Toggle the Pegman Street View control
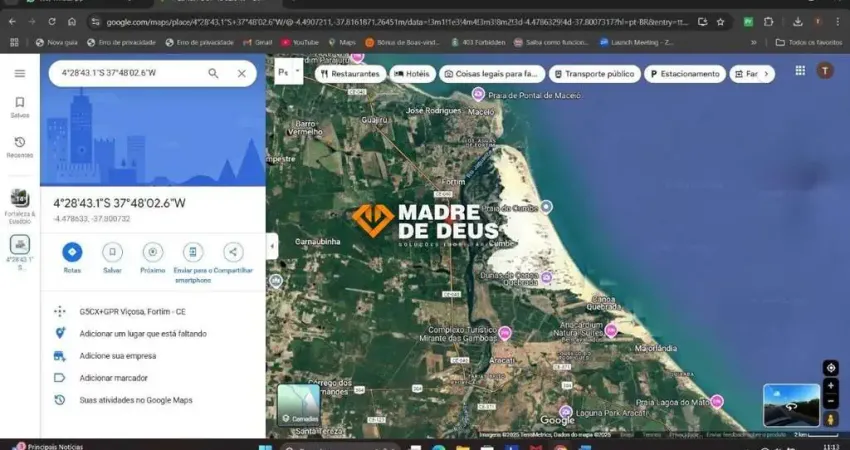The width and height of the screenshot is (850, 450). coord(831,419)
